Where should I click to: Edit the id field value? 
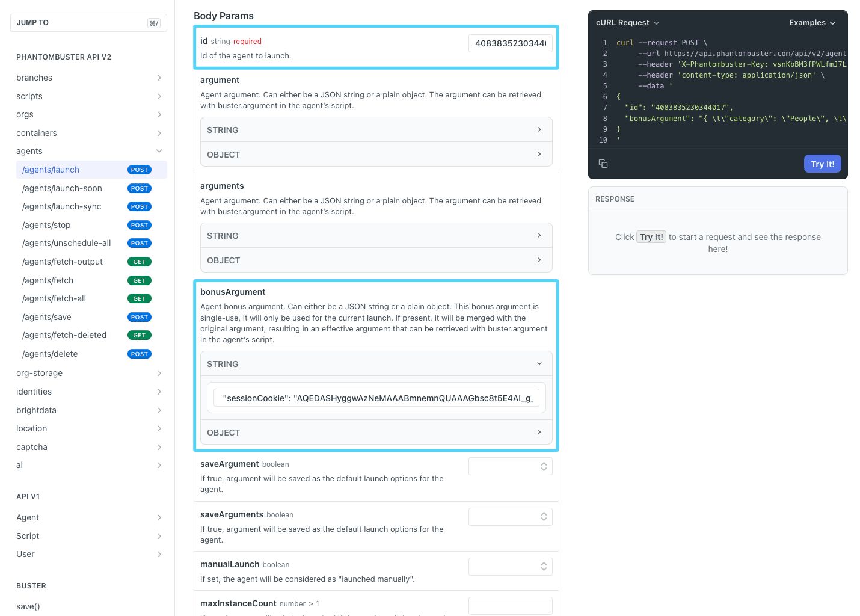pos(510,43)
